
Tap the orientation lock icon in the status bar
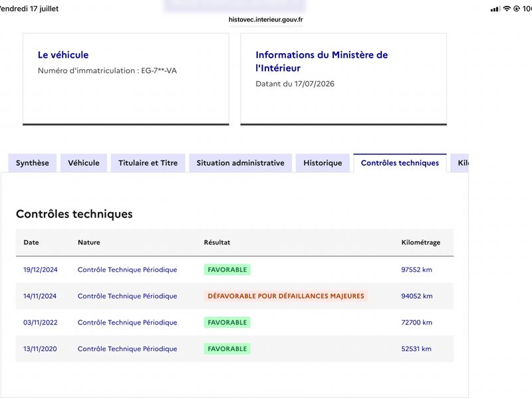[x=517, y=9]
